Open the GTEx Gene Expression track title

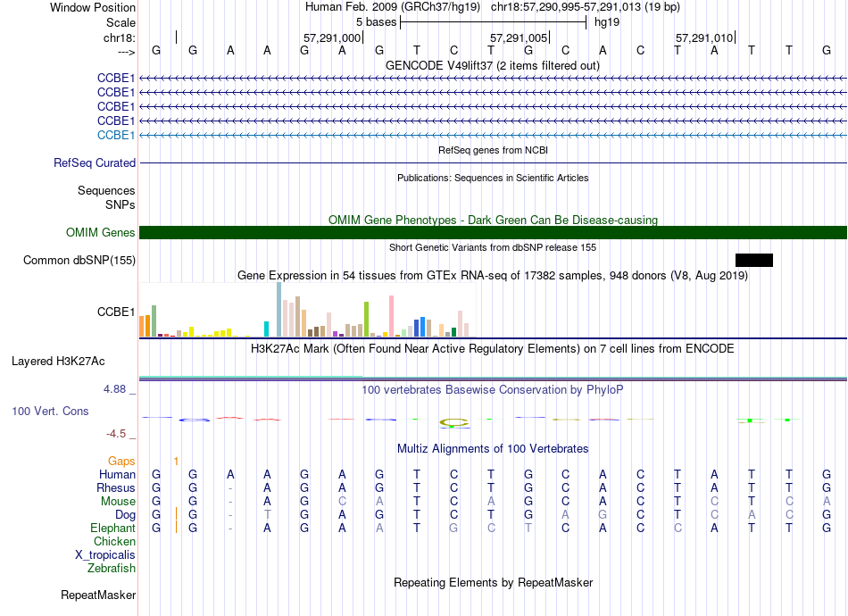pos(493,275)
